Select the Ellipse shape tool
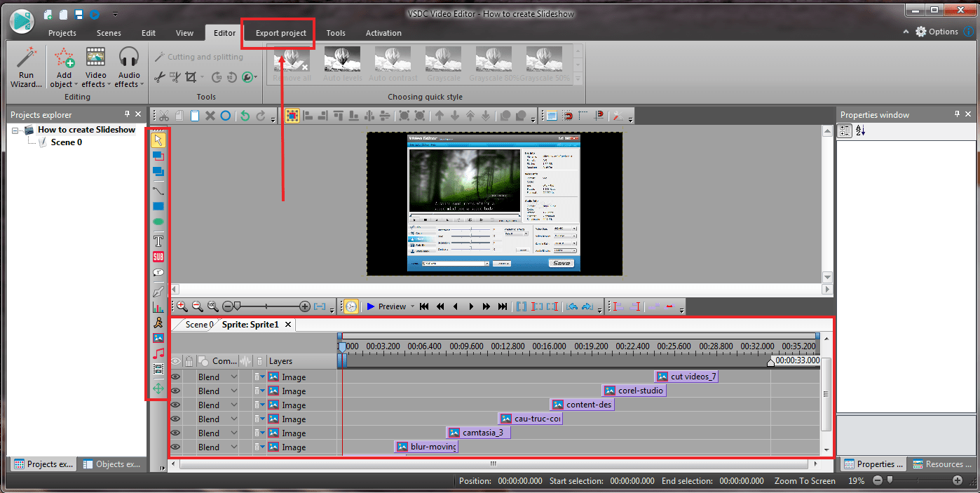 click(x=158, y=222)
